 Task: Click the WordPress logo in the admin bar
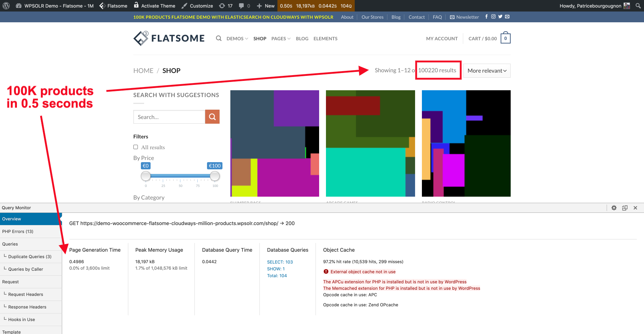[x=6, y=6]
